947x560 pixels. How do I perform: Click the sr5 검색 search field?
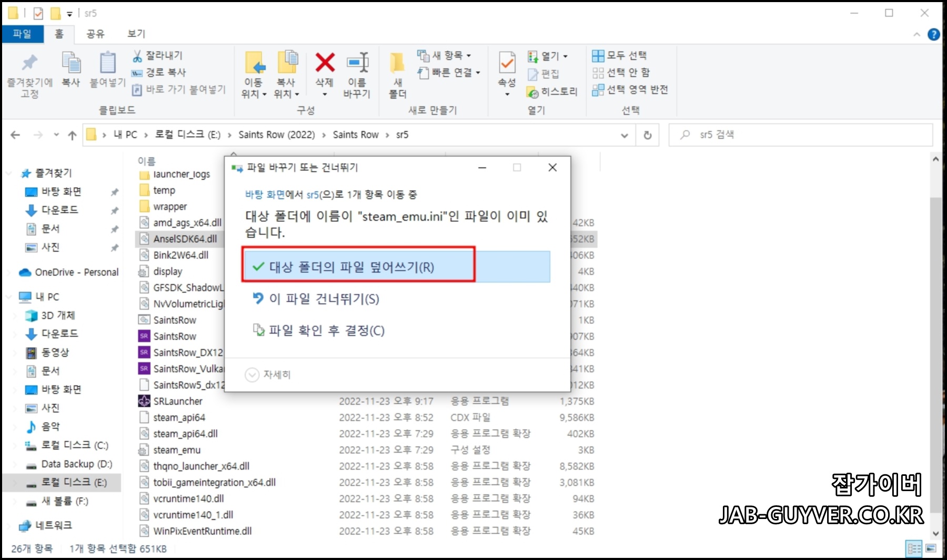pos(801,135)
